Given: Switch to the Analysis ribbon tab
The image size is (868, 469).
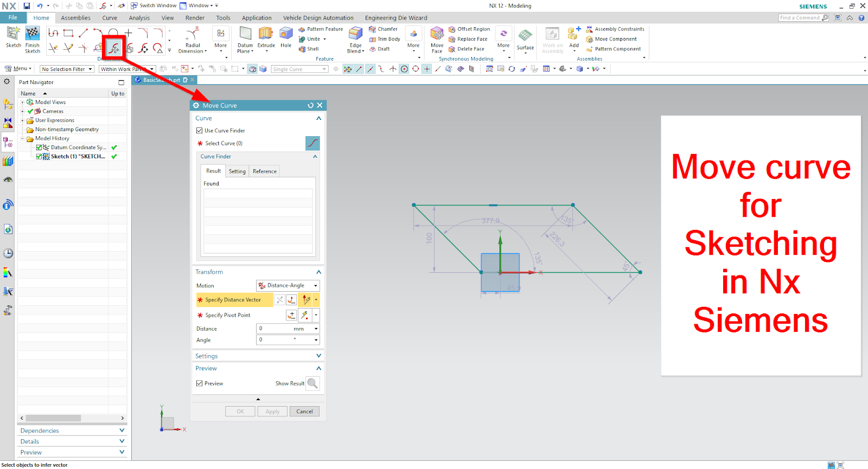Looking at the screenshot, I should tap(139, 18).
